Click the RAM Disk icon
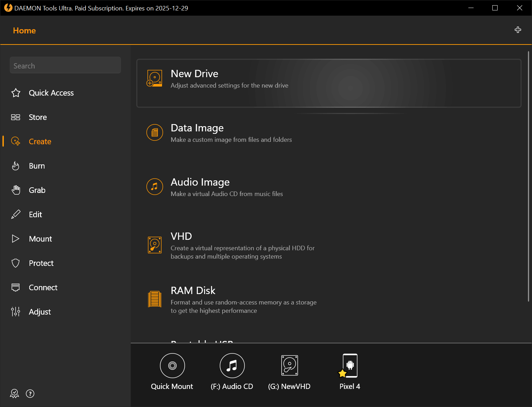 (x=154, y=298)
